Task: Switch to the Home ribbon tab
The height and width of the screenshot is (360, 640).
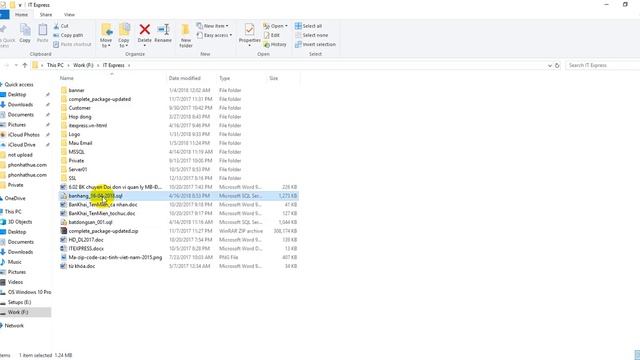Action: click(21, 15)
